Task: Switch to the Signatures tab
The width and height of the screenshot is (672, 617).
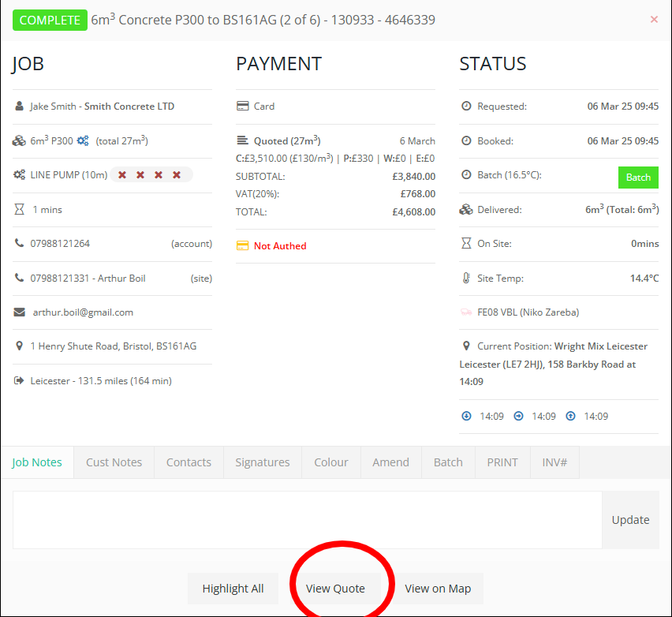Action: (263, 462)
